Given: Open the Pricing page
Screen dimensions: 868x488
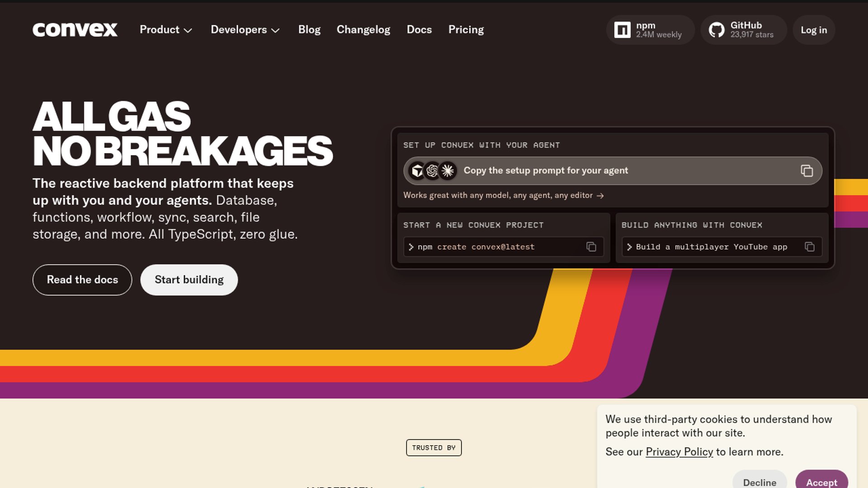Looking at the screenshot, I should tap(466, 30).
